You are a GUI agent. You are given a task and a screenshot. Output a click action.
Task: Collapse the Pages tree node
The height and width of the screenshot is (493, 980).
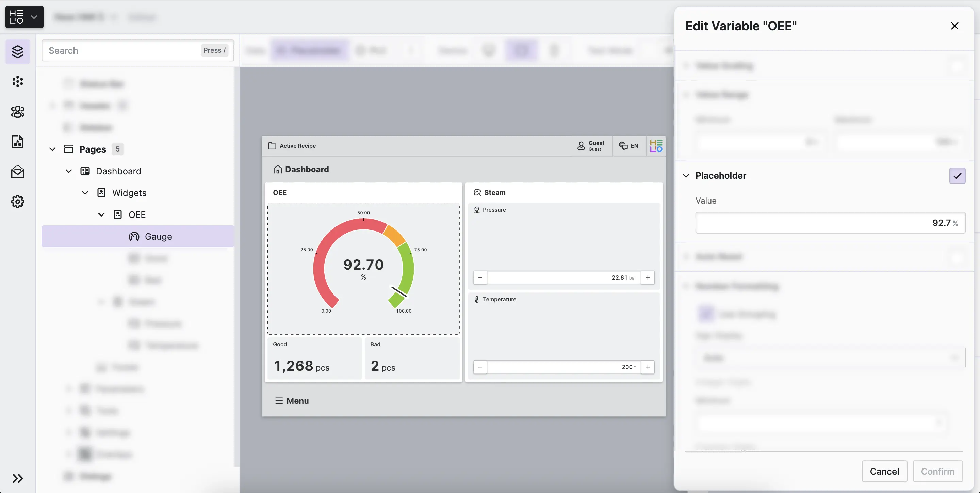[52, 149]
